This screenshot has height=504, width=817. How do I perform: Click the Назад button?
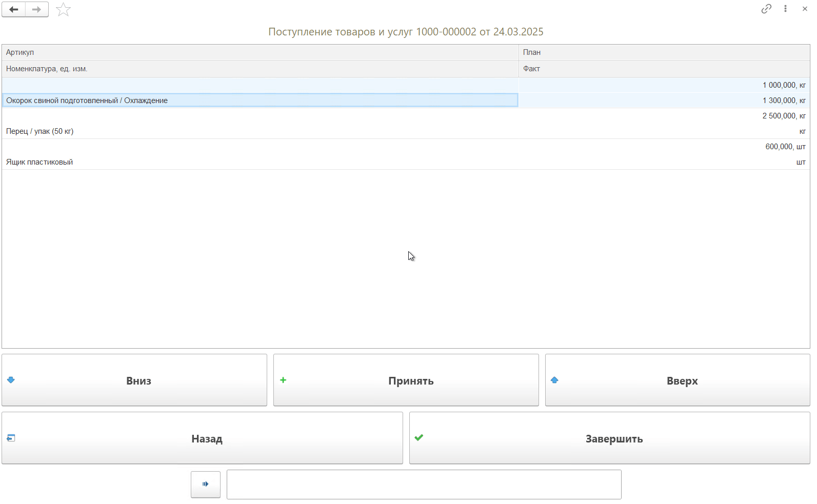pos(202,438)
